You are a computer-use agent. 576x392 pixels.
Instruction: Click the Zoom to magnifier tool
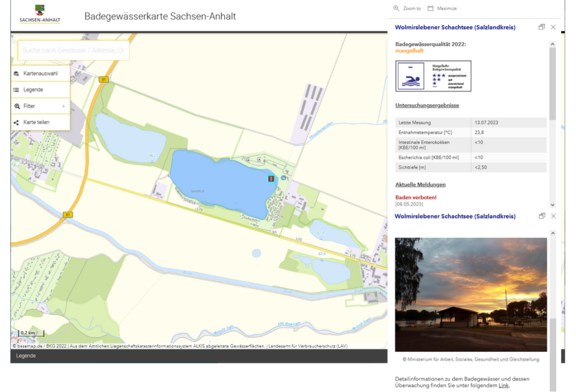tap(407, 8)
